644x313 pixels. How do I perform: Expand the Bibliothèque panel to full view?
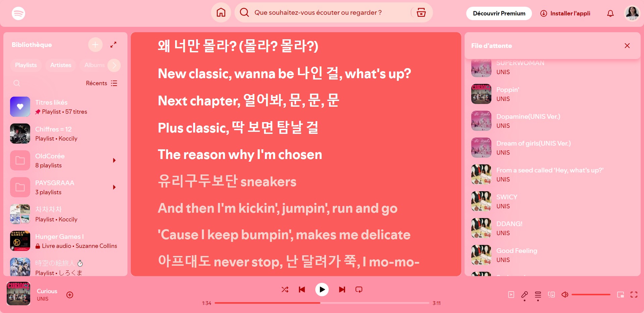pyautogui.click(x=113, y=45)
